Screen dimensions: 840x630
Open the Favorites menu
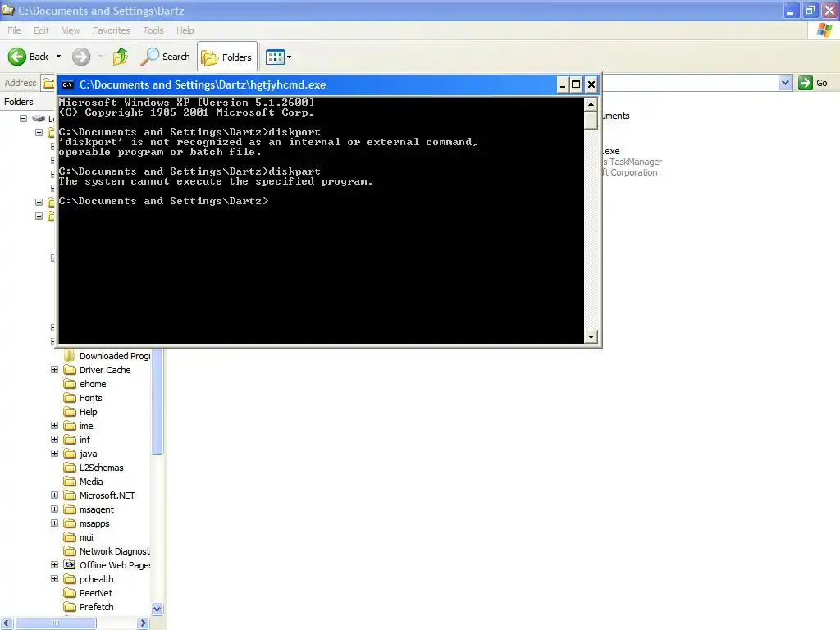[x=112, y=30]
